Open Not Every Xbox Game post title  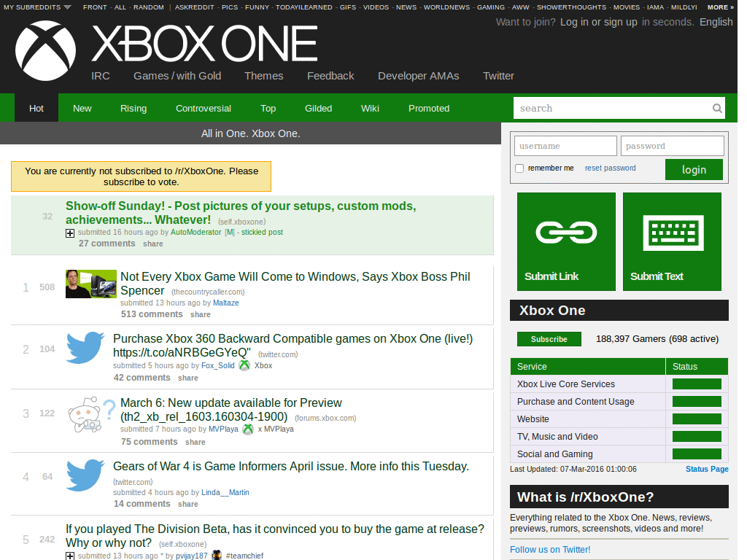point(295,284)
